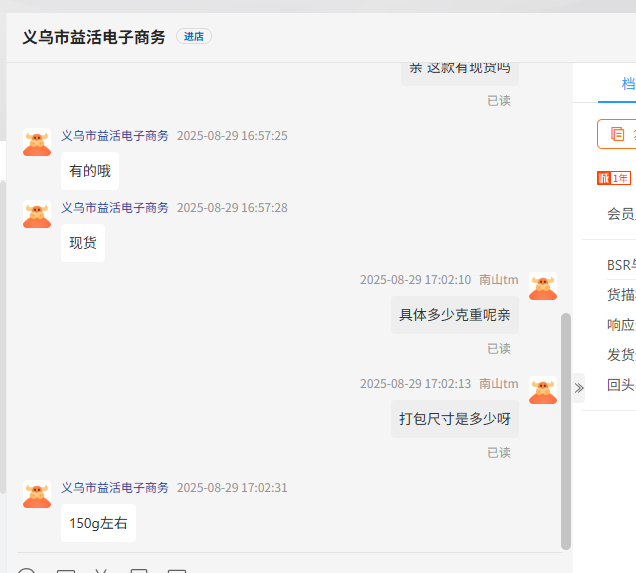Switch to the 档 tab in the right panel
Viewport: 636px width, 573px height.
(627, 84)
